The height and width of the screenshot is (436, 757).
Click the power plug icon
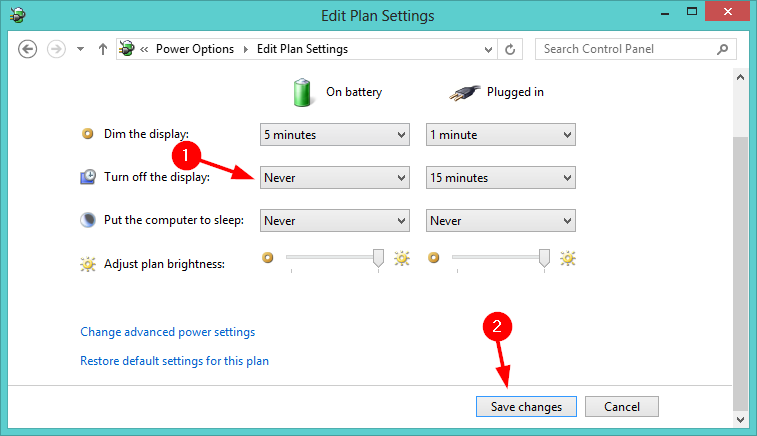(x=464, y=93)
